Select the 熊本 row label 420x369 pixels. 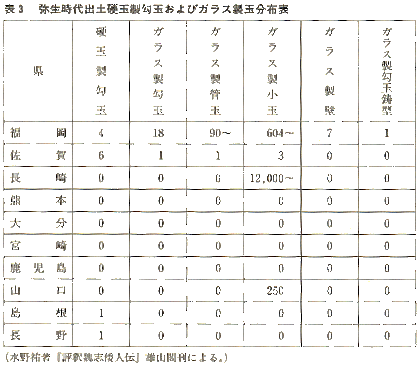tap(38, 200)
